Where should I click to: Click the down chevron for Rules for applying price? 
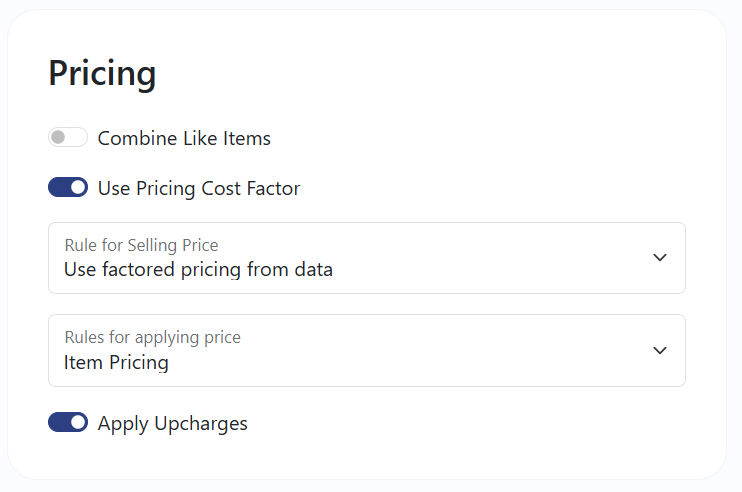pyautogui.click(x=659, y=350)
